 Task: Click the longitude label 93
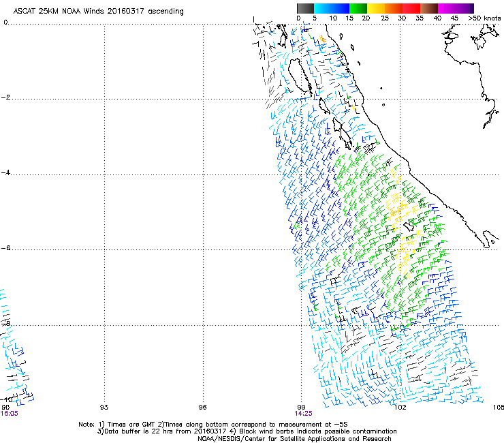pos(104,408)
